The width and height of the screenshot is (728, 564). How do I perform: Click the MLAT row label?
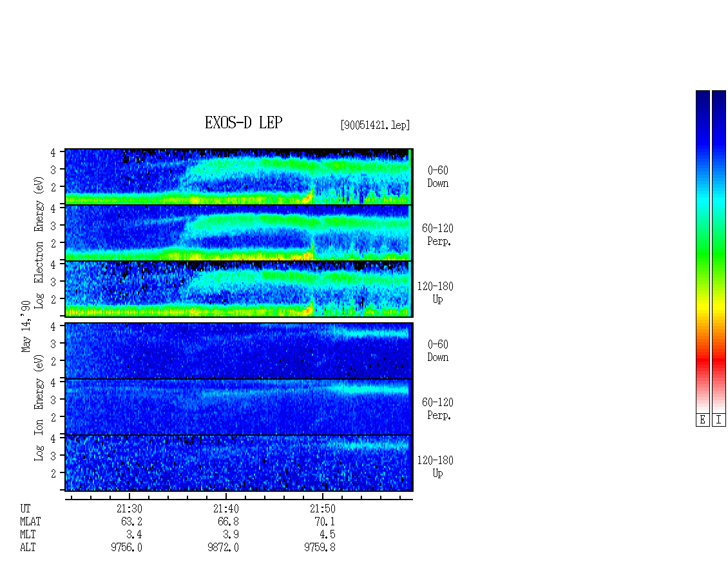(30, 521)
